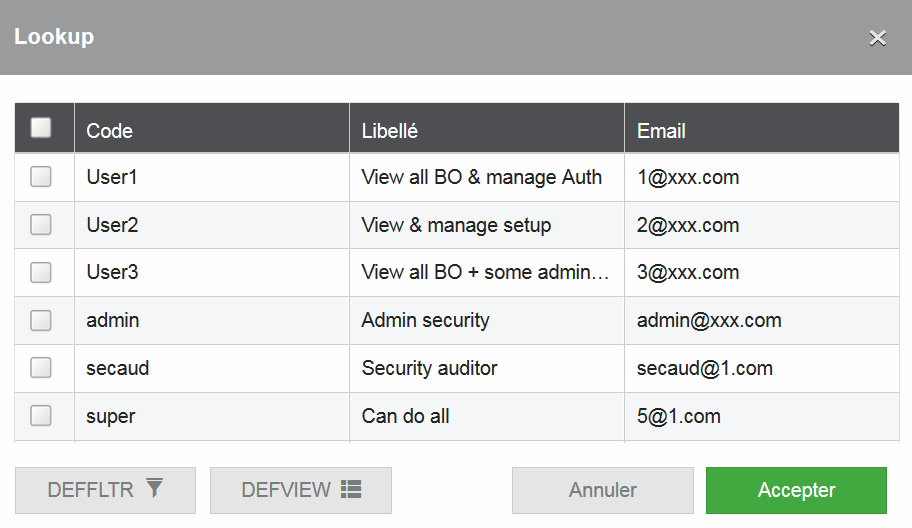Click the filter funnel icon on DEFFLTR

point(154,488)
